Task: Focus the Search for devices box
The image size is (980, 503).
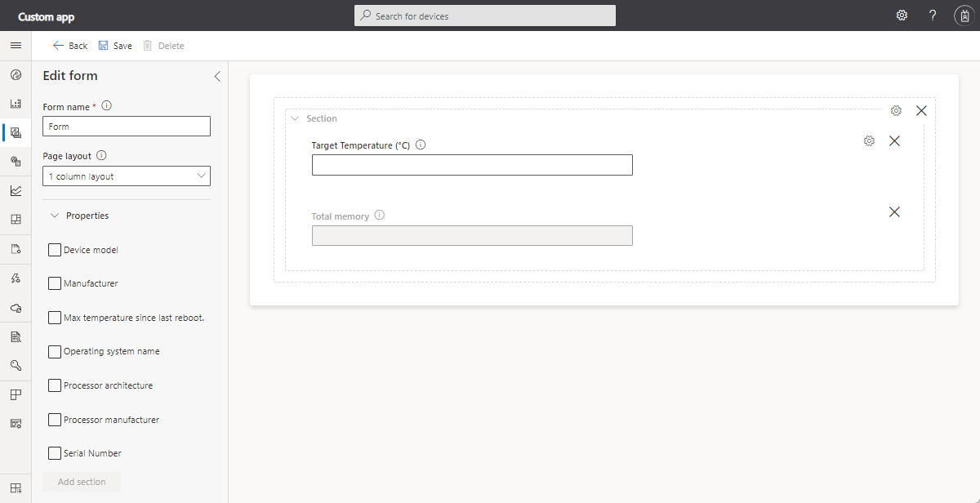Action: click(x=485, y=16)
